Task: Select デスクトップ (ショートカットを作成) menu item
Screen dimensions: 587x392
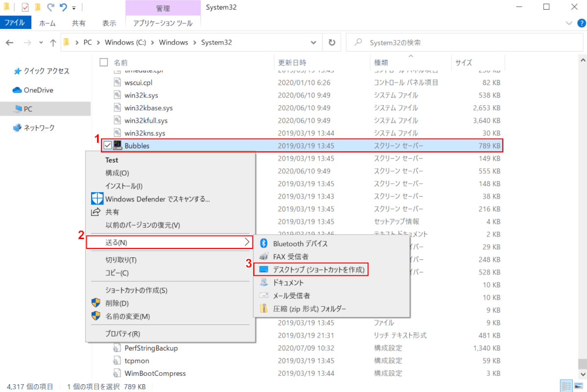Action: click(318, 269)
